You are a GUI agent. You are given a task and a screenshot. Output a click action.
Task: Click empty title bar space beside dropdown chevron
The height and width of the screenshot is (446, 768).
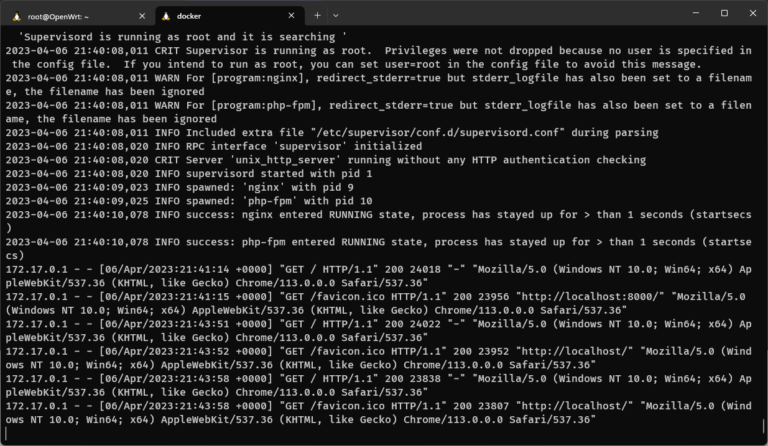[x=509, y=14]
